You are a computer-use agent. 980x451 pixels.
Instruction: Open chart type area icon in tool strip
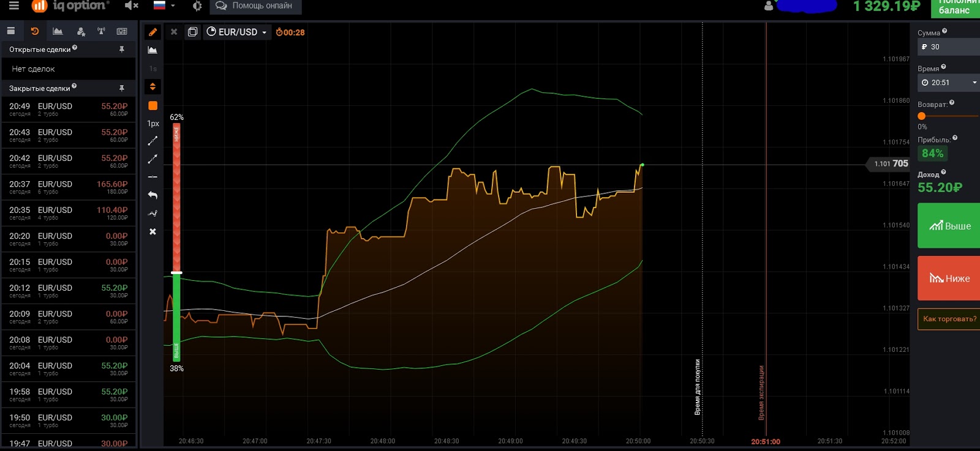pyautogui.click(x=153, y=50)
